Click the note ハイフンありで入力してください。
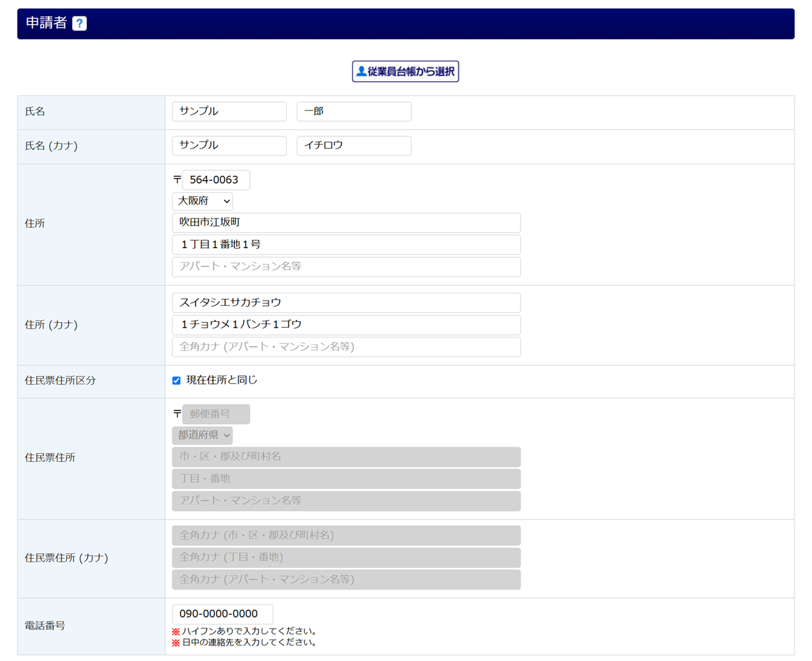 coord(250,631)
